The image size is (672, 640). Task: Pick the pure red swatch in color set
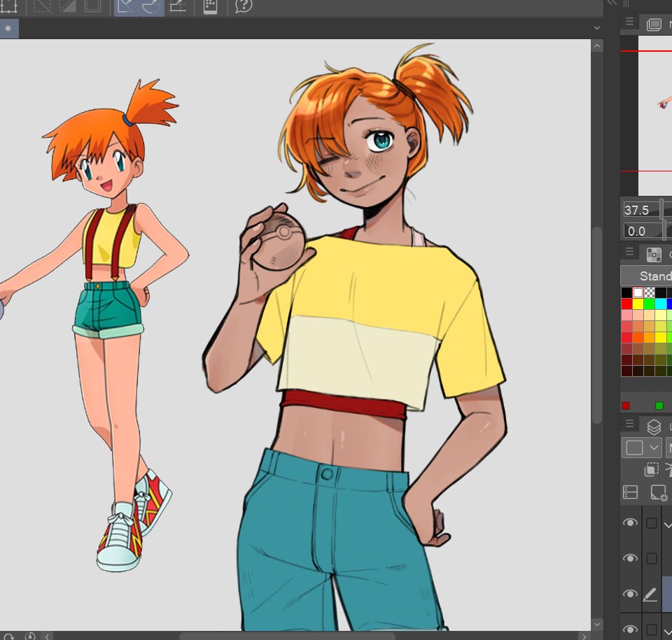tap(626, 304)
